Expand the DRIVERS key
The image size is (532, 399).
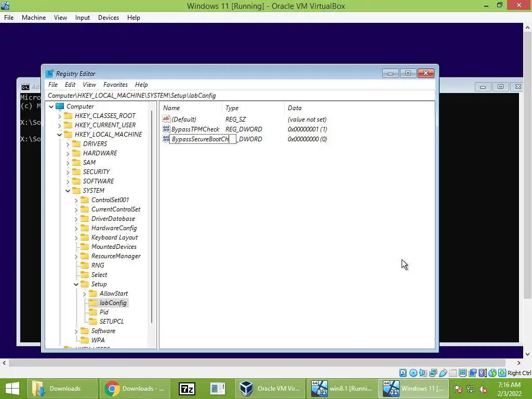pos(68,144)
